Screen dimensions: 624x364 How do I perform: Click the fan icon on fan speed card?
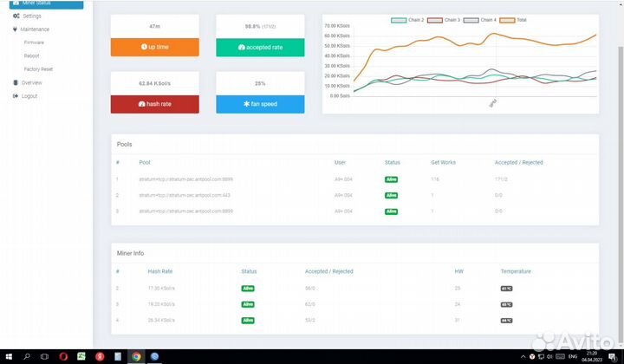click(x=247, y=104)
